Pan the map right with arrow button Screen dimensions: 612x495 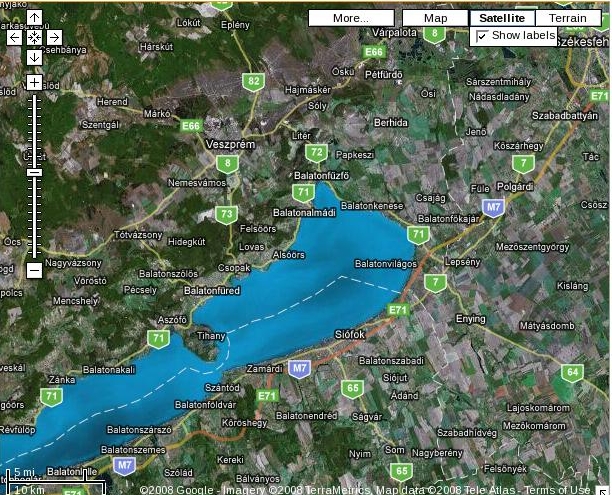pyautogui.click(x=53, y=37)
